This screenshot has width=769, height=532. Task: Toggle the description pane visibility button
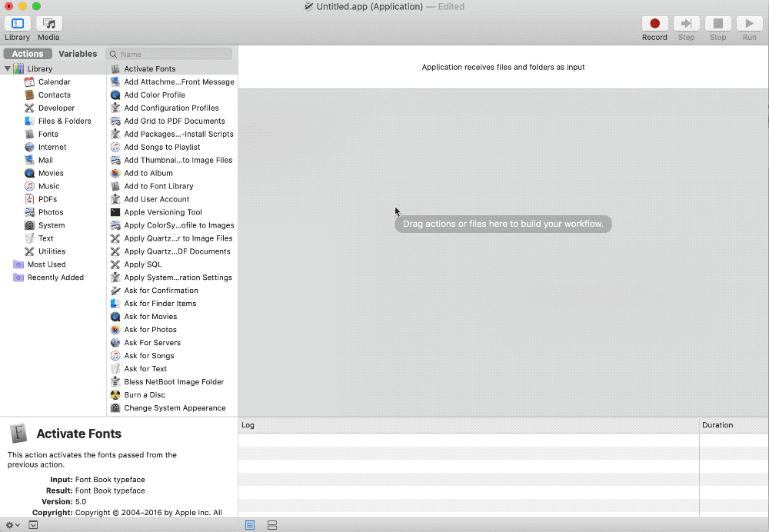(33, 525)
